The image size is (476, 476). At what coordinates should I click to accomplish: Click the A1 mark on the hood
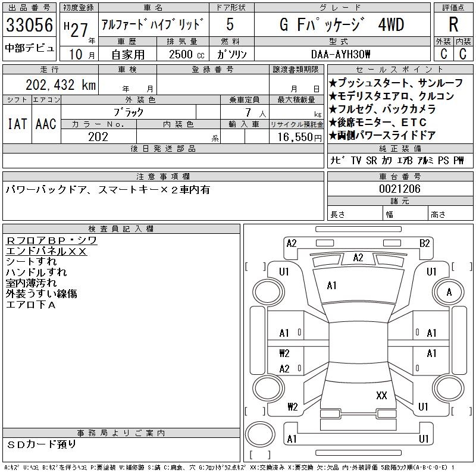coord(332,286)
